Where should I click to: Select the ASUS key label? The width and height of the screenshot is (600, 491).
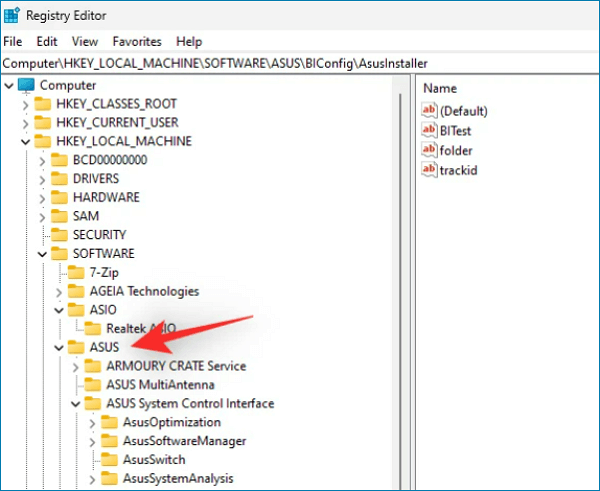point(104,347)
